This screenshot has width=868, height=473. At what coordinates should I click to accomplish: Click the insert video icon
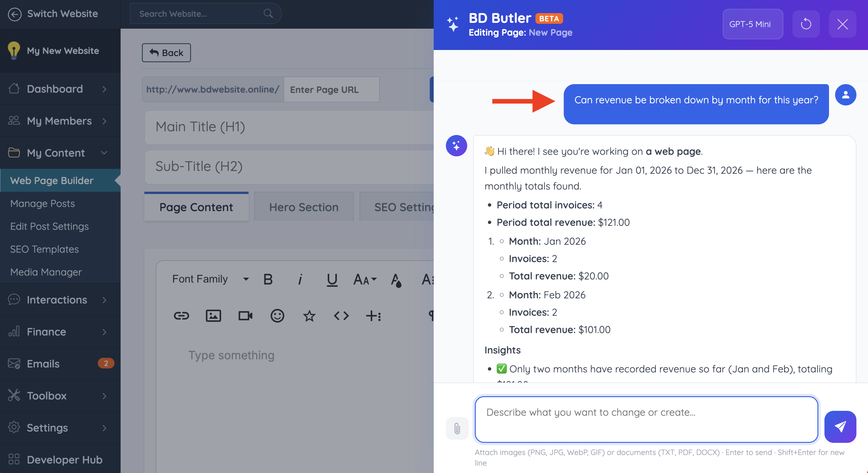[245, 316]
